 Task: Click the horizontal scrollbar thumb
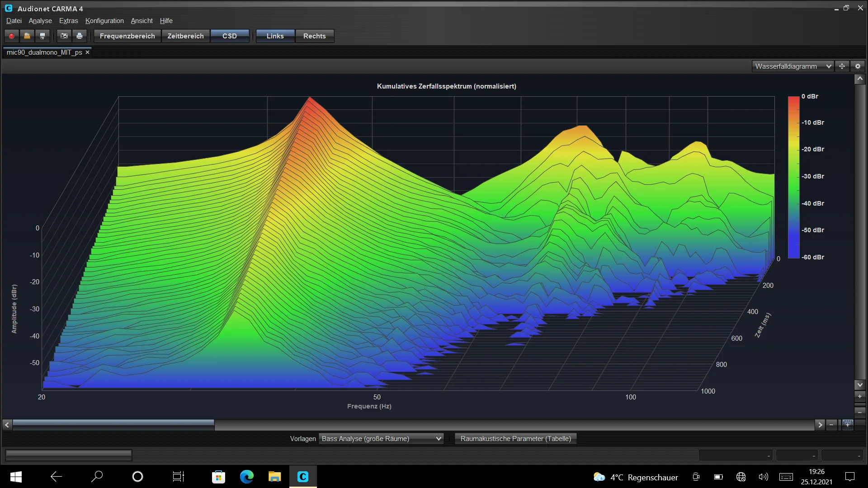point(113,425)
